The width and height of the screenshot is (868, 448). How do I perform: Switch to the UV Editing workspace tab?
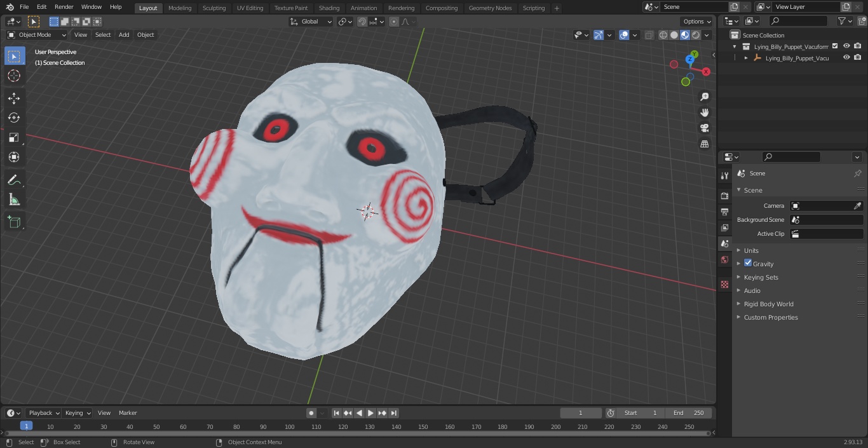(x=250, y=8)
